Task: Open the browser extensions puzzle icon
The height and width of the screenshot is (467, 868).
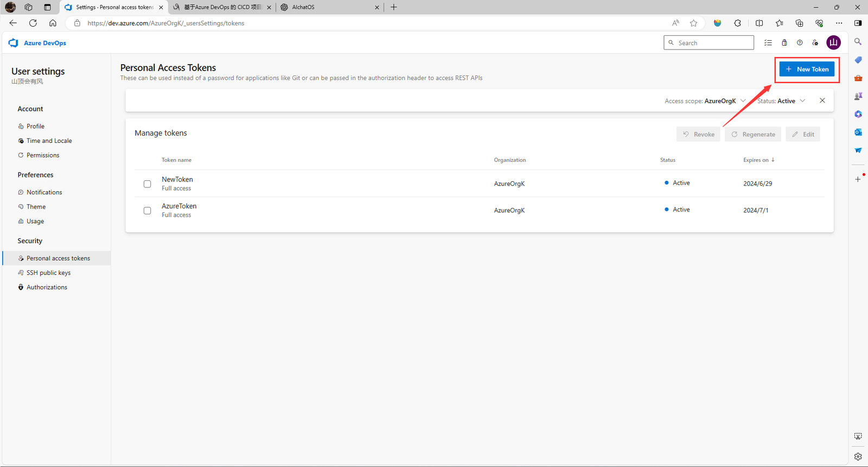Action: click(x=737, y=23)
